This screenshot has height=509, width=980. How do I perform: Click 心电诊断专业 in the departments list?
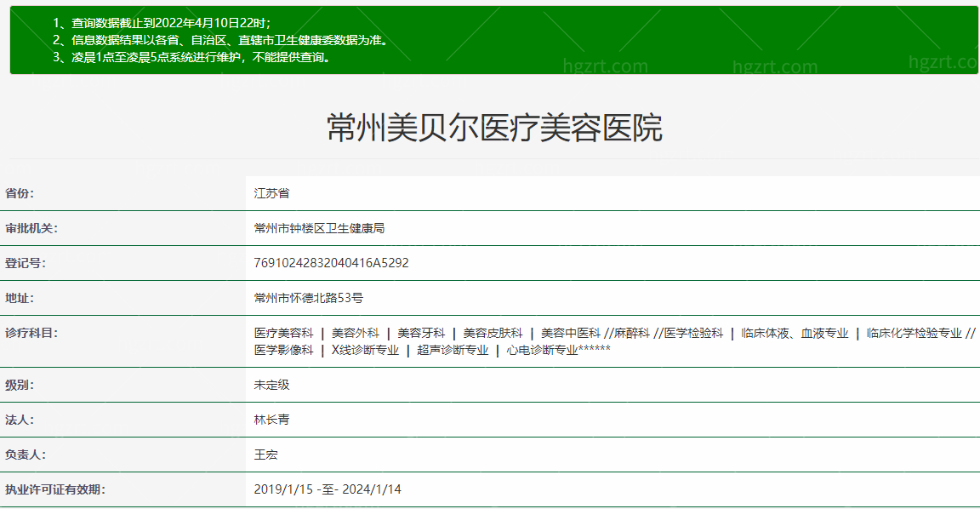(x=542, y=350)
